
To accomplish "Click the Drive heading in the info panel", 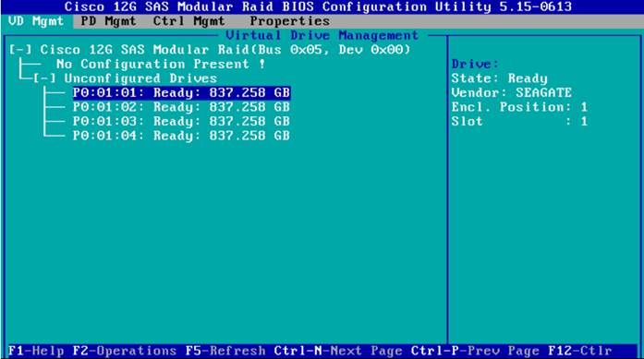I will coord(475,65).
